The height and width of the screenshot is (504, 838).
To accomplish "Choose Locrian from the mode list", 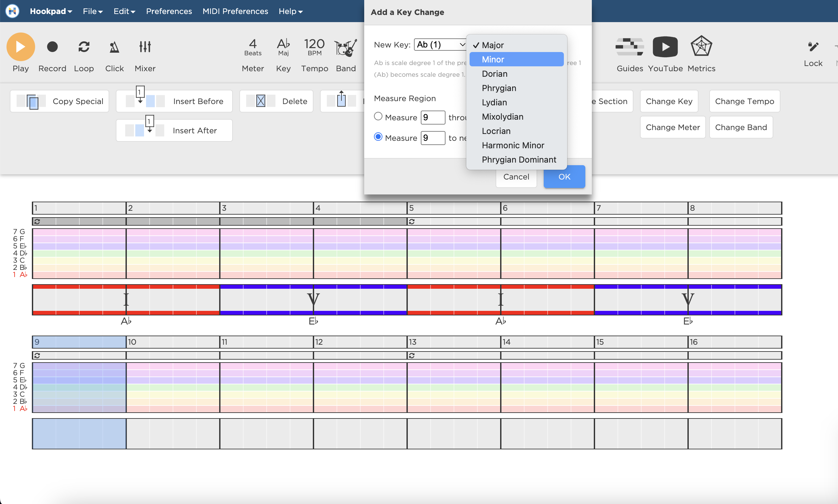I will click(516, 131).
